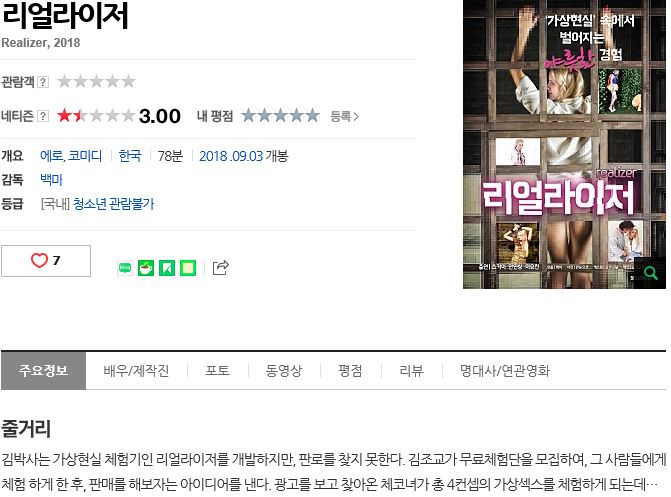Open help icon next to 네티즌
Image resolution: width=671 pixels, height=497 pixels.
[43, 116]
